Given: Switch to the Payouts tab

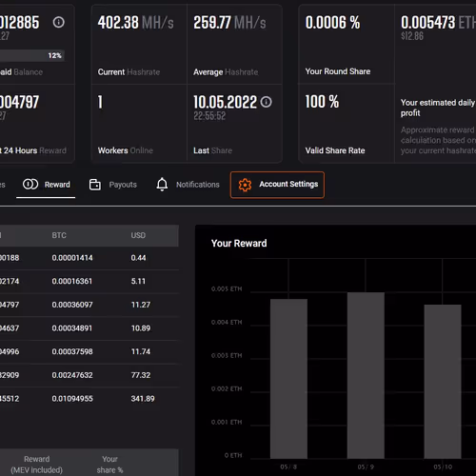Looking at the screenshot, I should point(113,185).
